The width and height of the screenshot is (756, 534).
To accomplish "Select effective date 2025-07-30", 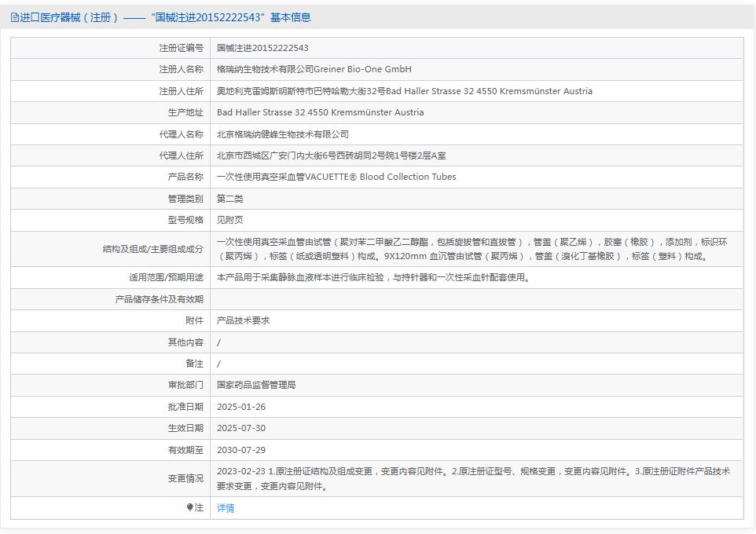I will tap(241, 428).
